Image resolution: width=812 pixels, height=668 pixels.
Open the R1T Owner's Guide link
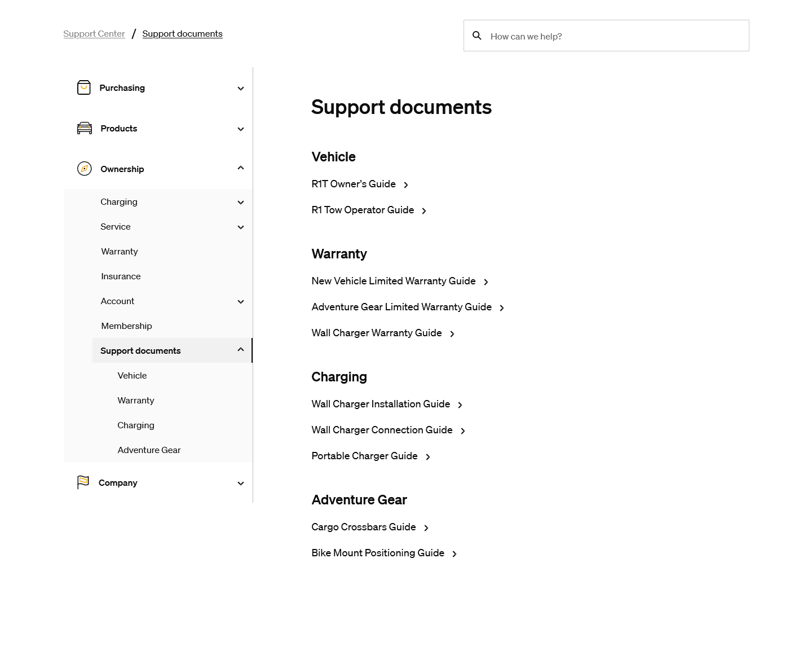click(x=354, y=184)
